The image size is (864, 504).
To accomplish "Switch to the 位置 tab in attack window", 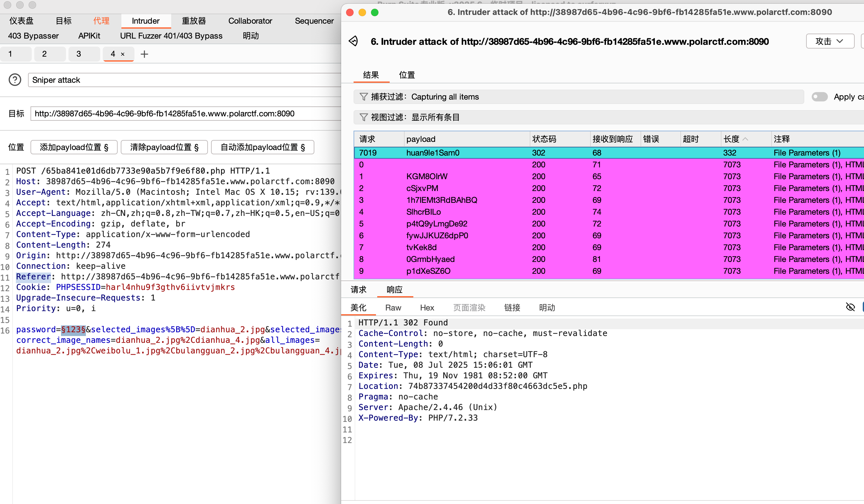I will pyautogui.click(x=406, y=75).
